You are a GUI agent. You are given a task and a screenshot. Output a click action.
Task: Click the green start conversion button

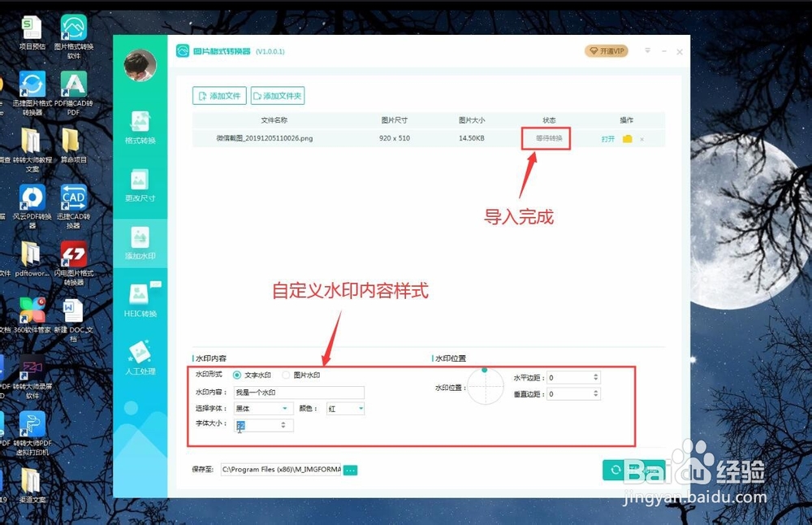634,470
